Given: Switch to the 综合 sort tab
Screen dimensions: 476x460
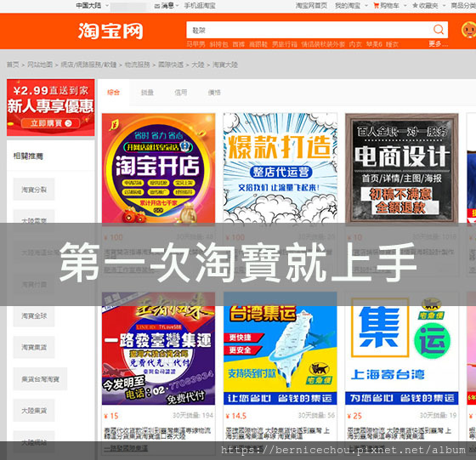Looking at the screenshot, I should click(114, 93).
